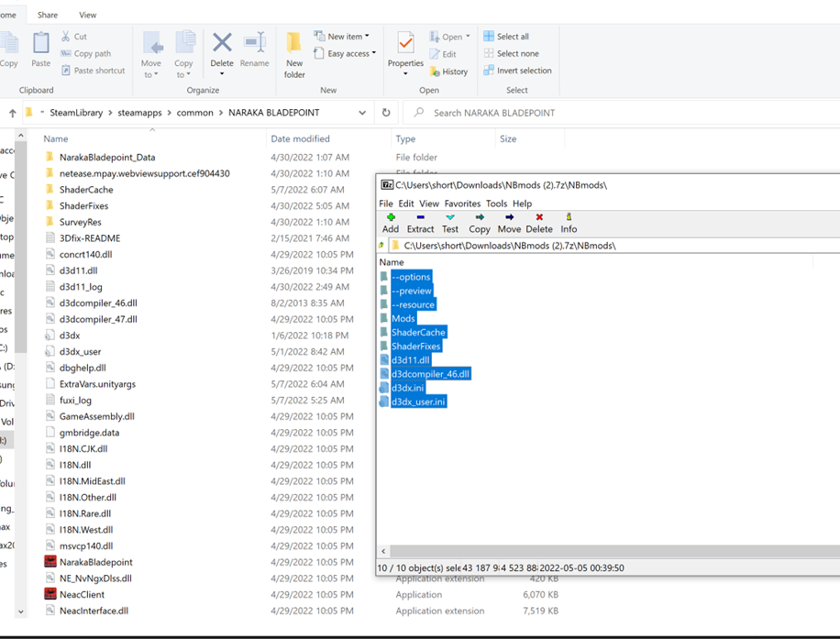Screen dimensions: 840x639
Task: Sort files by Date modified column
Action: coord(300,139)
